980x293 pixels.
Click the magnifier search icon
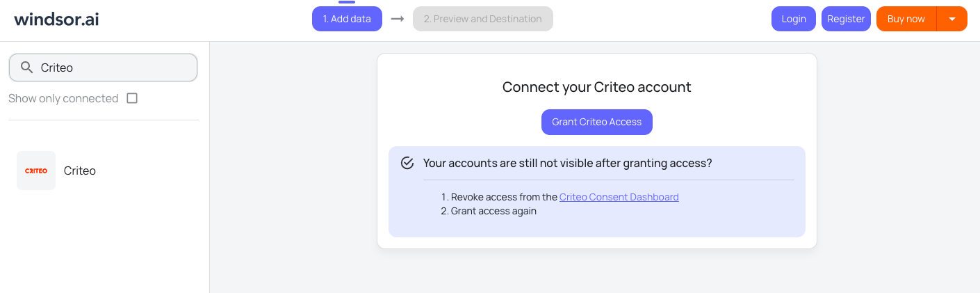[27, 68]
